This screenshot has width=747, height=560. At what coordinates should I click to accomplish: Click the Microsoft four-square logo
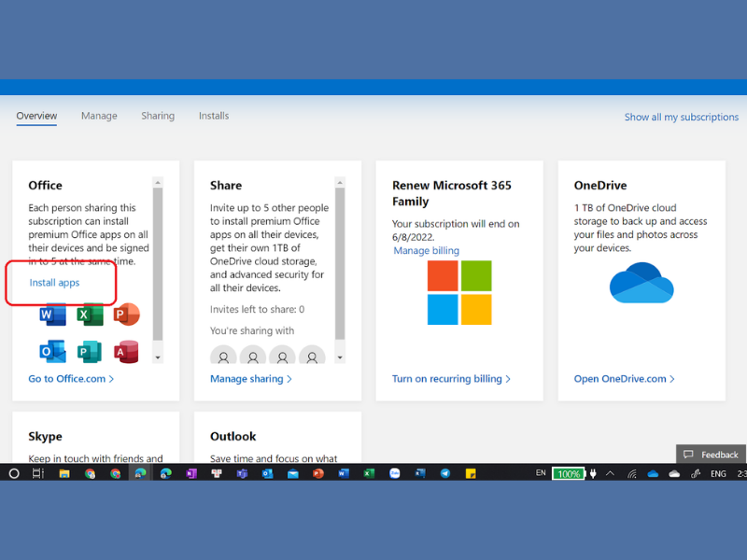coord(459,292)
